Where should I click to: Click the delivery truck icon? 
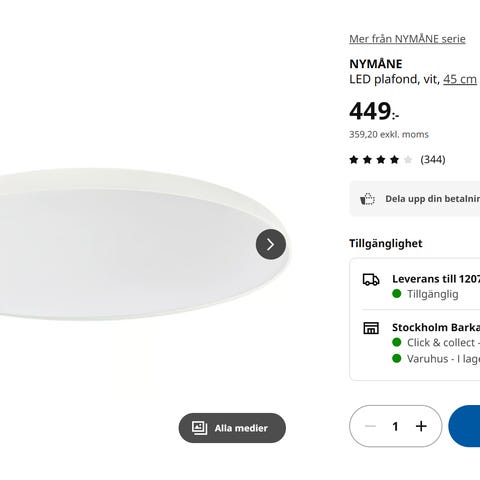[371, 280]
